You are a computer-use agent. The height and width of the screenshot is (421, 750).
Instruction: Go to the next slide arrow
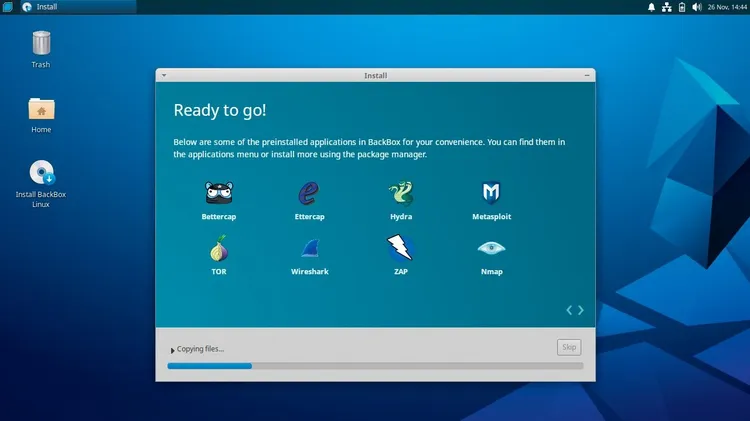pos(581,310)
